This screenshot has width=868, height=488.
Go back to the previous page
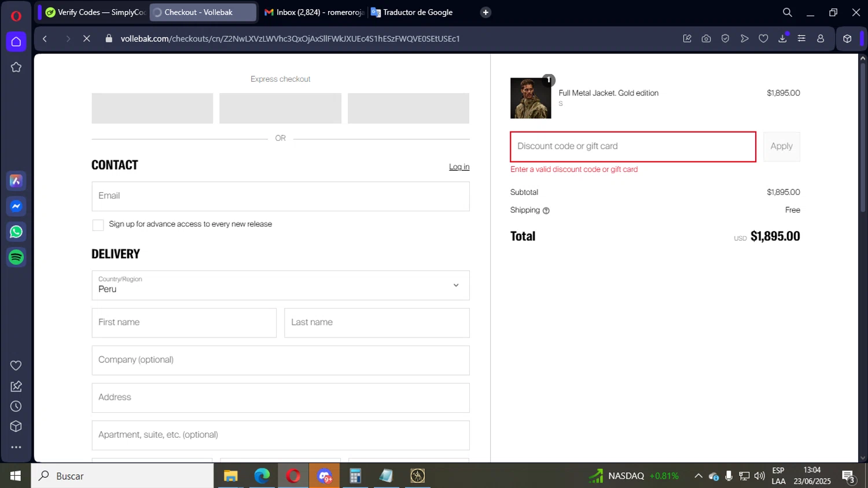coord(45,39)
